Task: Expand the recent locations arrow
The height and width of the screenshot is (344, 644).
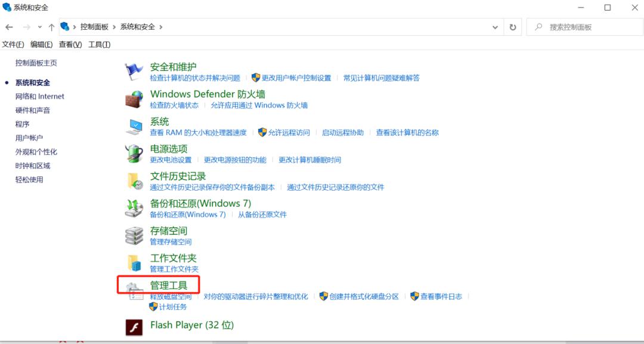Action: (40, 27)
